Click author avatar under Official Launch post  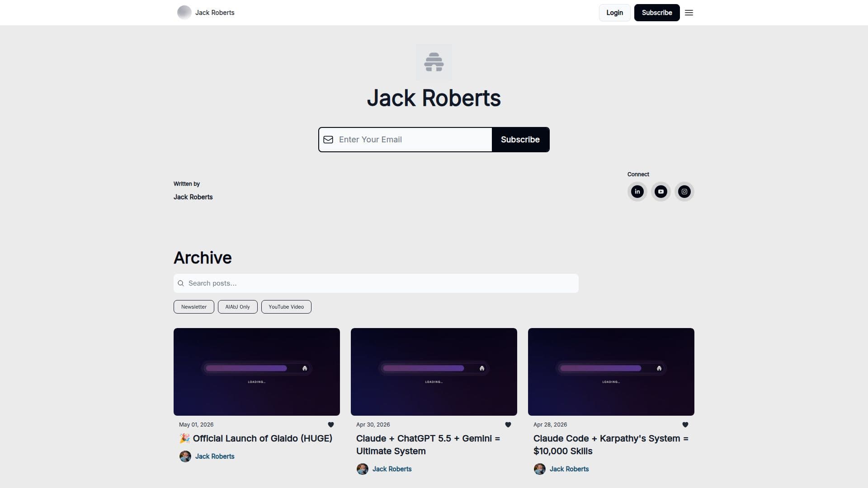(x=185, y=456)
